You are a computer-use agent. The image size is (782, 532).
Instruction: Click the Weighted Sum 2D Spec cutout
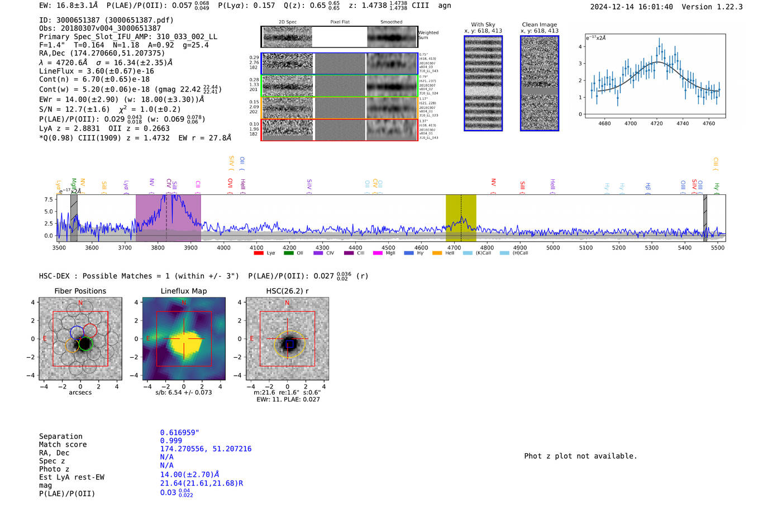(287, 37)
